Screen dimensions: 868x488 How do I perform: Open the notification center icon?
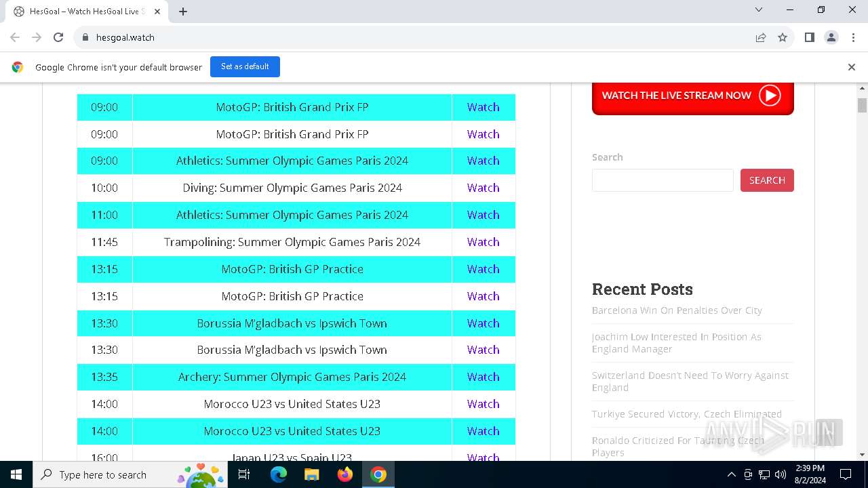[846, 474]
